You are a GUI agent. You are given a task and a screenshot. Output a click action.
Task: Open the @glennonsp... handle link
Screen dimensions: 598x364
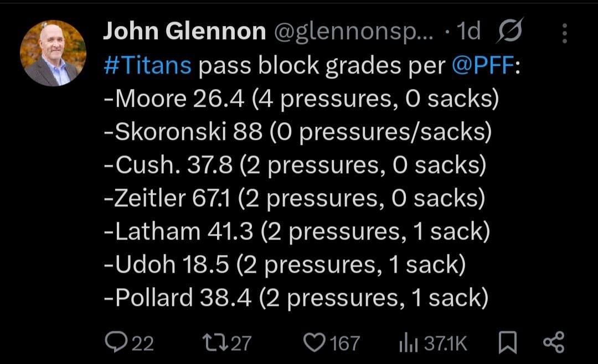point(354,33)
